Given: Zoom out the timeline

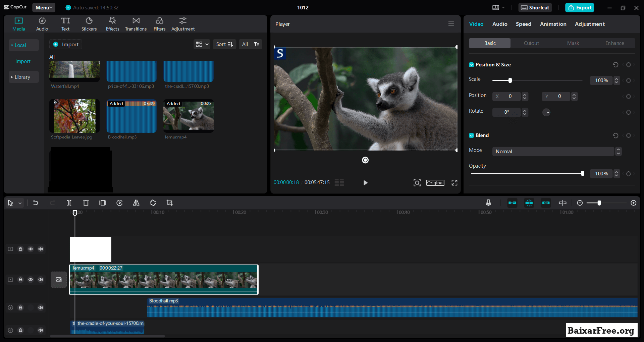Looking at the screenshot, I should pyautogui.click(x=580, y=203).
